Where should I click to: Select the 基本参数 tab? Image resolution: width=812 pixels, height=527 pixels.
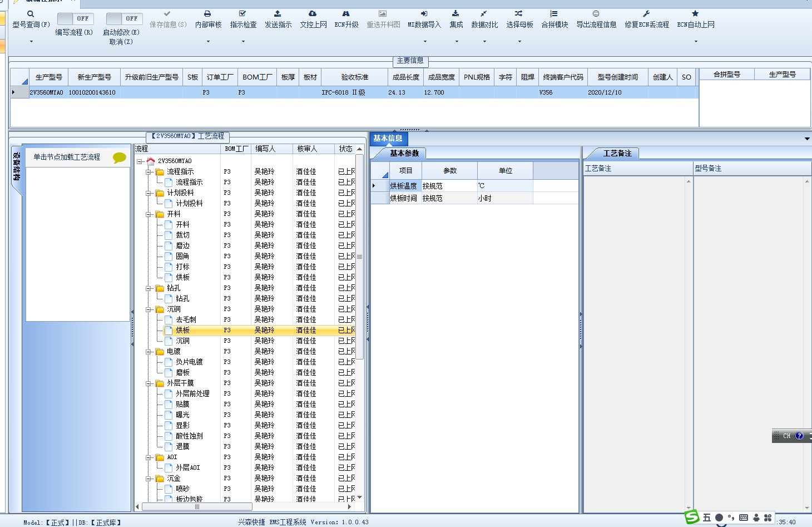pos(404,153)
